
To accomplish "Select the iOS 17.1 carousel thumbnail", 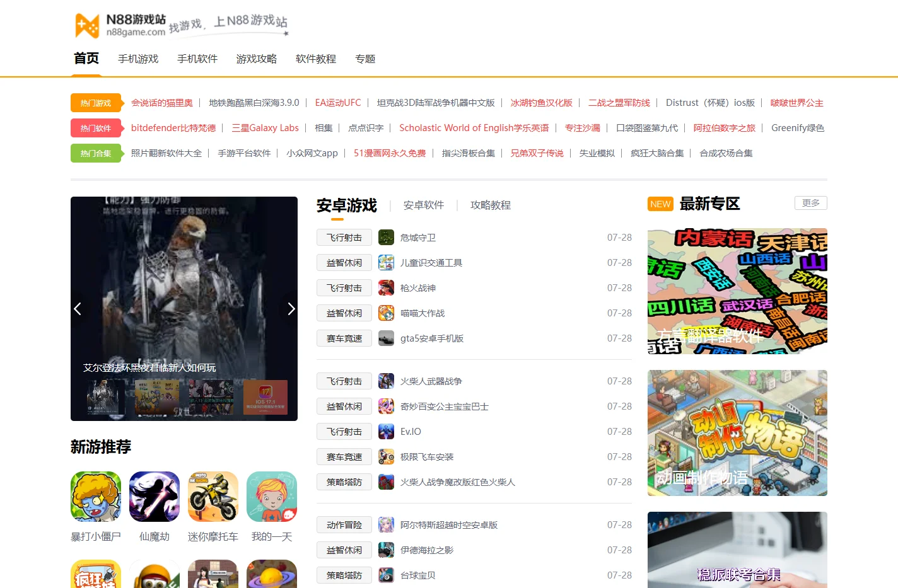I will pos(265,397).
